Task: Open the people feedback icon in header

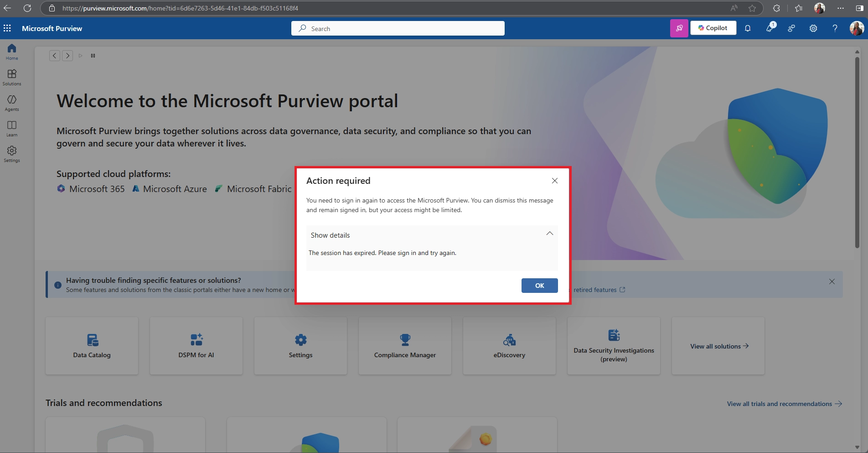Action: click(x=791, y=28)
